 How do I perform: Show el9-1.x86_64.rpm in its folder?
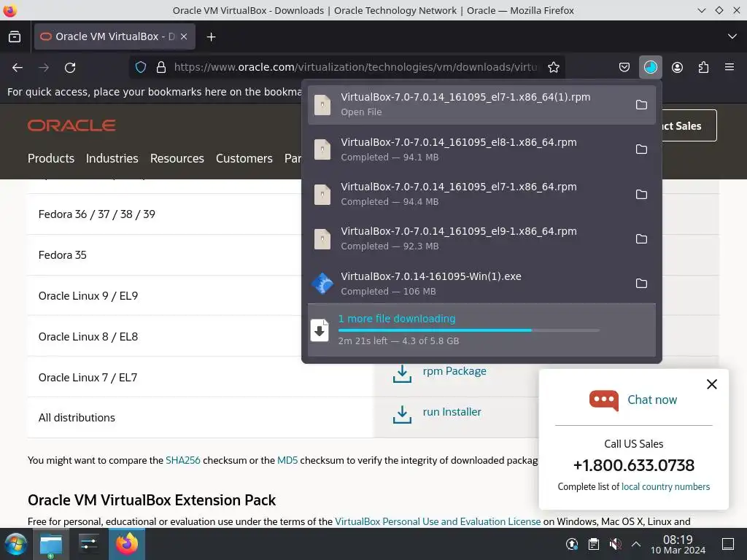coord(641,238)
